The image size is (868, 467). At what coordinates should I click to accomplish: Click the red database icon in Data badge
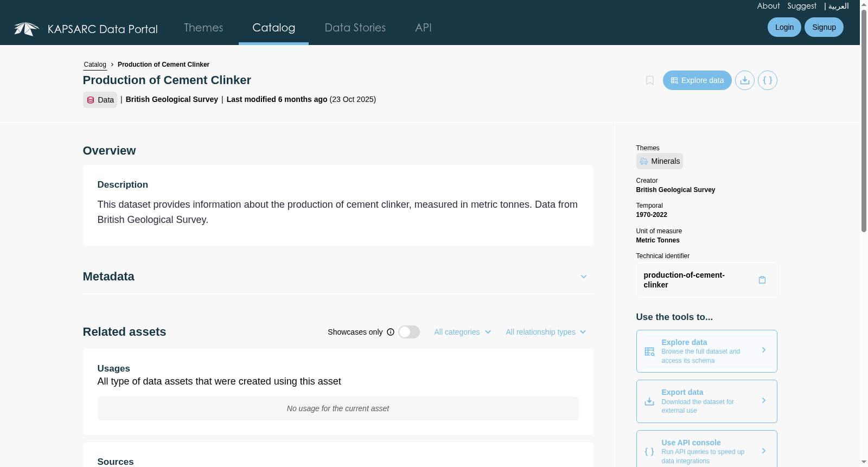[x=91, y=100]
